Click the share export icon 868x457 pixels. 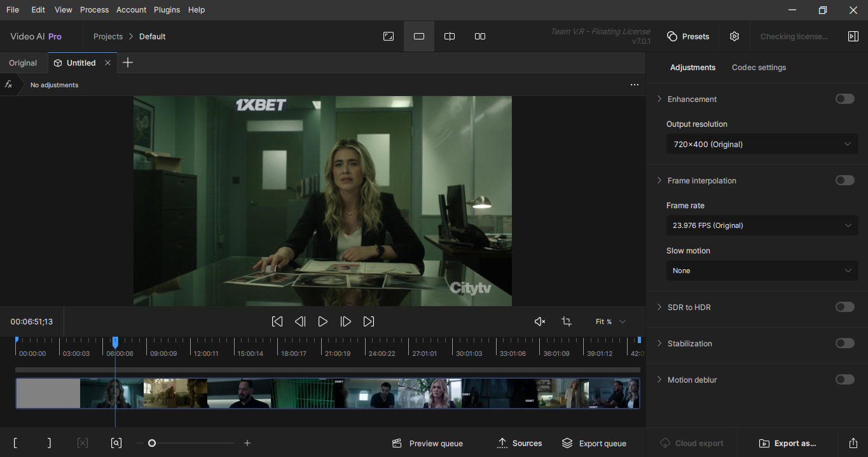(x=853, y=443)
